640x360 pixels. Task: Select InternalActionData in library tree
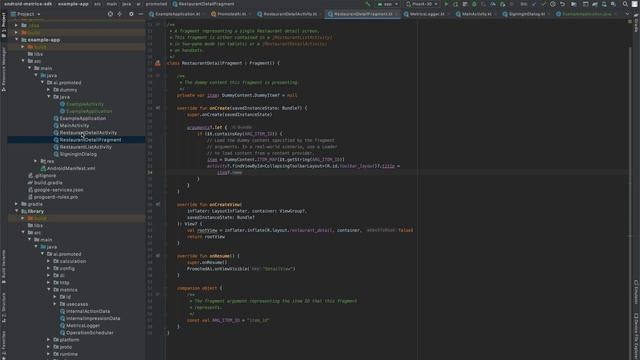[88, 311]
